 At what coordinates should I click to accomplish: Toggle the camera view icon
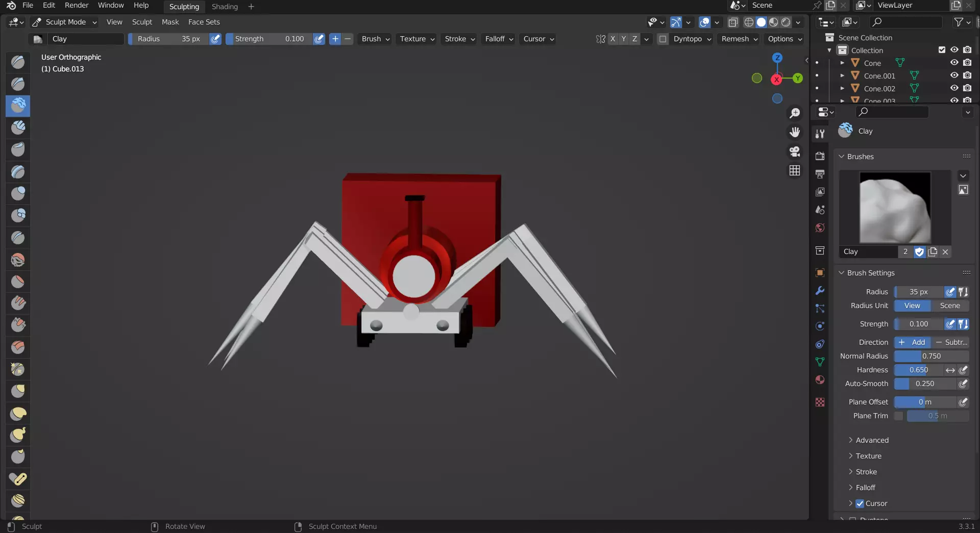[795, 151]
